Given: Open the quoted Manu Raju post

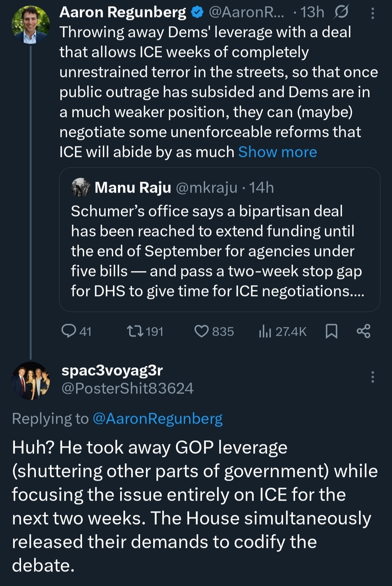Looking at the screenshot, I should coord(218,251).
